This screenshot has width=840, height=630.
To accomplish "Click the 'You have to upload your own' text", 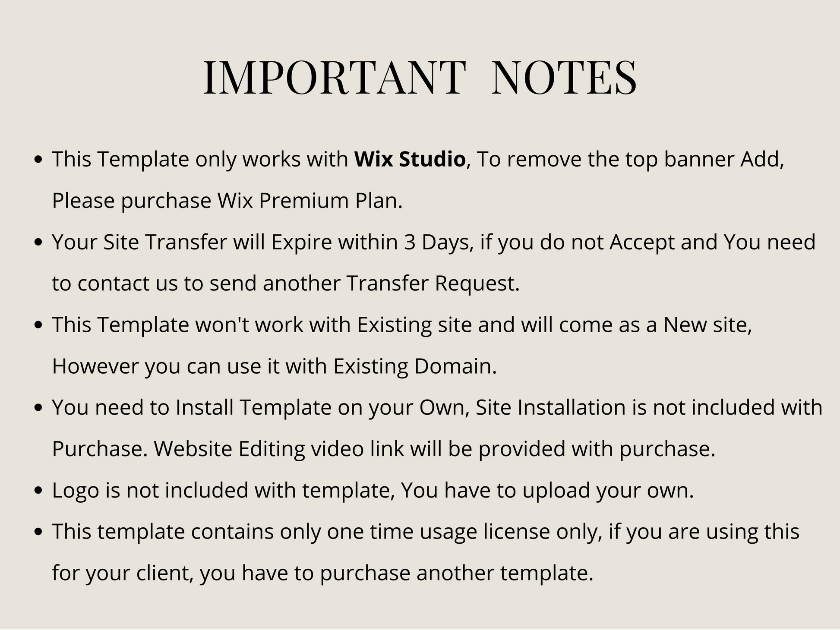I will (x=547, y=491).
